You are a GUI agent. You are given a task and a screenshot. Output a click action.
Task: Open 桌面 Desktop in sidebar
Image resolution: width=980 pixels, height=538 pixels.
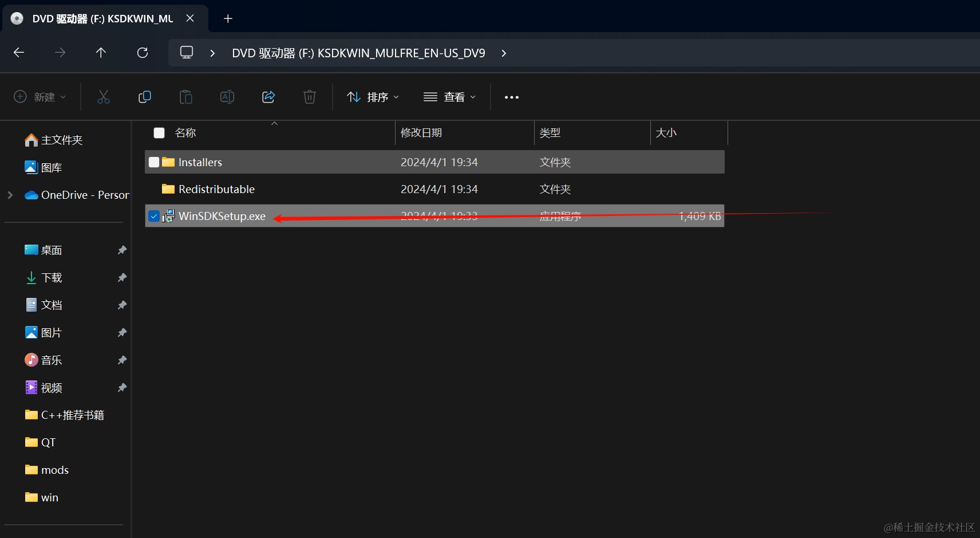pyautogui.click(x=44, y=250)
